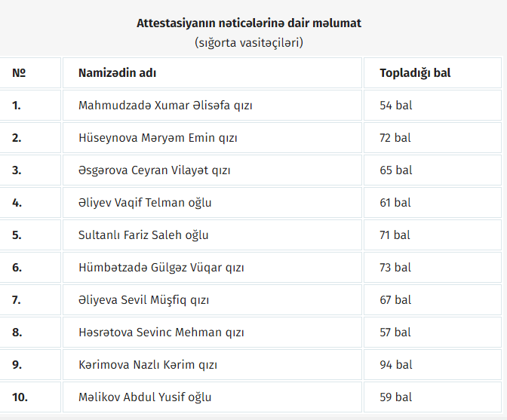Viewport: 507px width, 420px height.
Task: Select 'Əliyeva Sevil Müşfiq qızı' cell
Action: coord(212,300)
